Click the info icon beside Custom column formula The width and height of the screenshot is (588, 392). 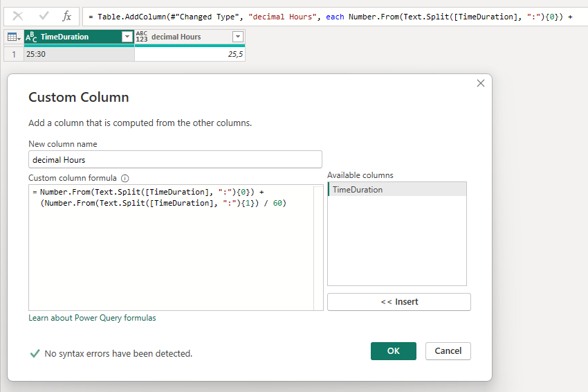click(125, 179)
